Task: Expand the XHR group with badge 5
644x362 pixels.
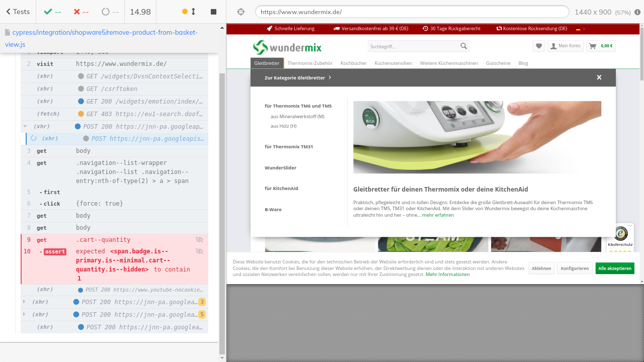Action: point(24,314)
